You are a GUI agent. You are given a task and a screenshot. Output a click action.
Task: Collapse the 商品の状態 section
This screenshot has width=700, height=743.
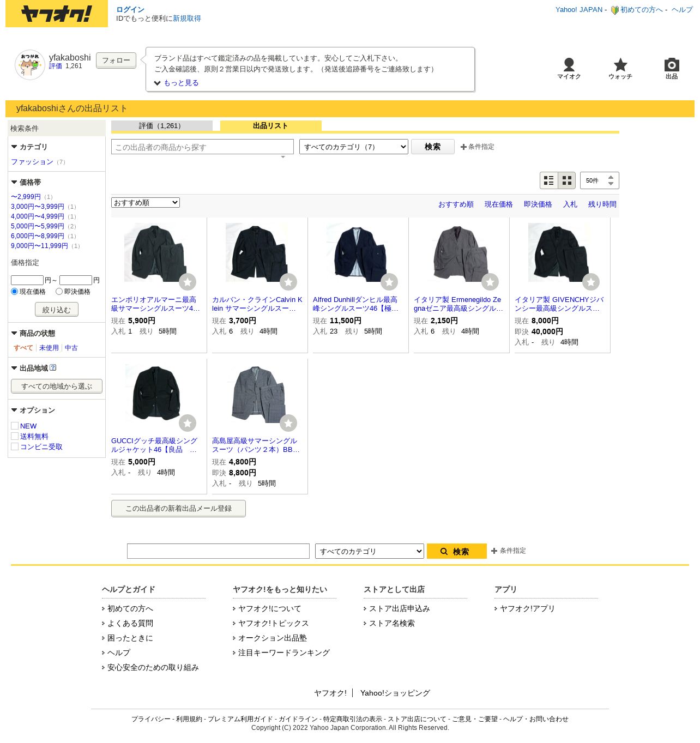point(33,333)
